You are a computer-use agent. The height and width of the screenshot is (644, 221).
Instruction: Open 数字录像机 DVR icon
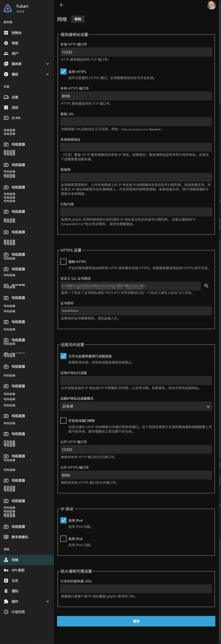point(6,537)
